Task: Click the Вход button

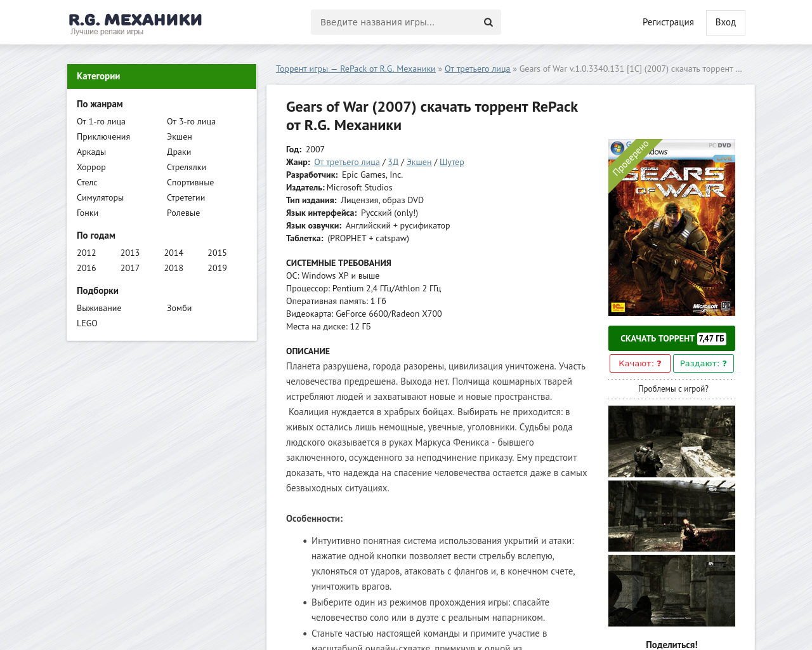Action: tap(726, 23)
